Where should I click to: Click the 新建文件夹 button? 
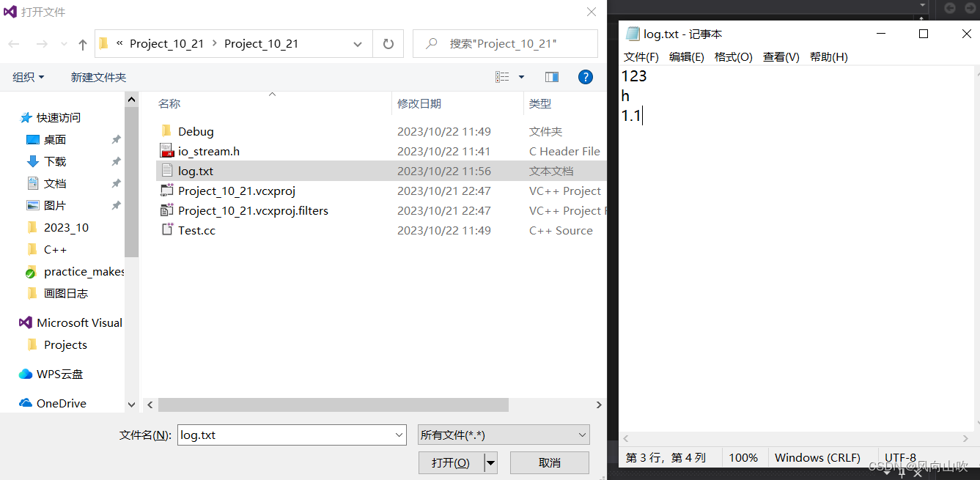tap(98, 77)
